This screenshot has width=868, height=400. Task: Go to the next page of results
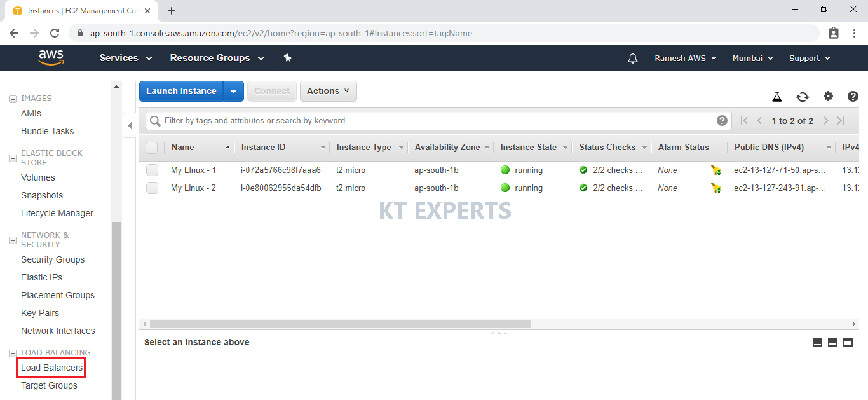[x=826, y=121]
